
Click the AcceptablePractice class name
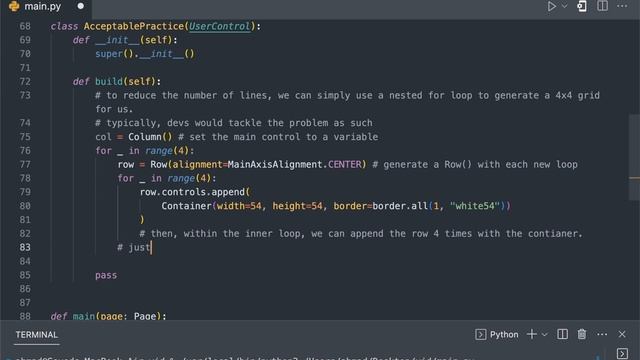134,26
